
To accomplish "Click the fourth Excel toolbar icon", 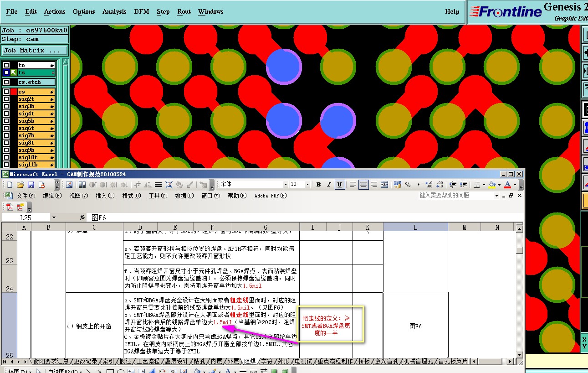I will click(x=41, y=185).
